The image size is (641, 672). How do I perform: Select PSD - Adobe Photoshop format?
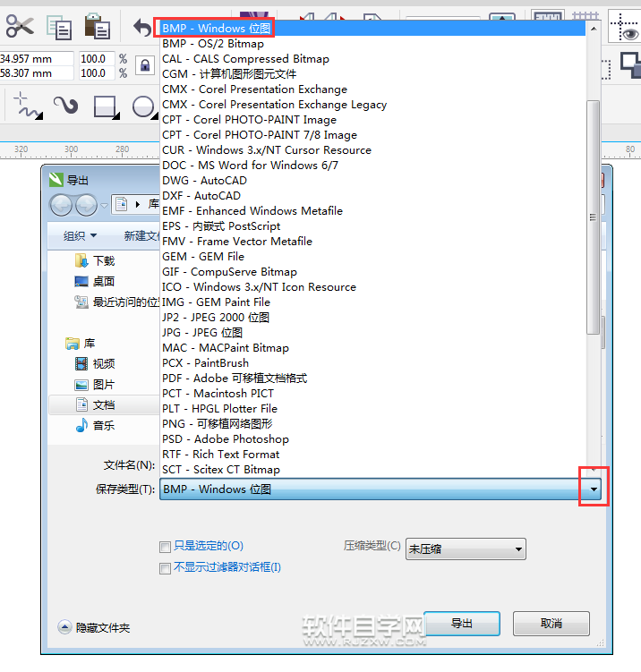[x=372, y=439]
